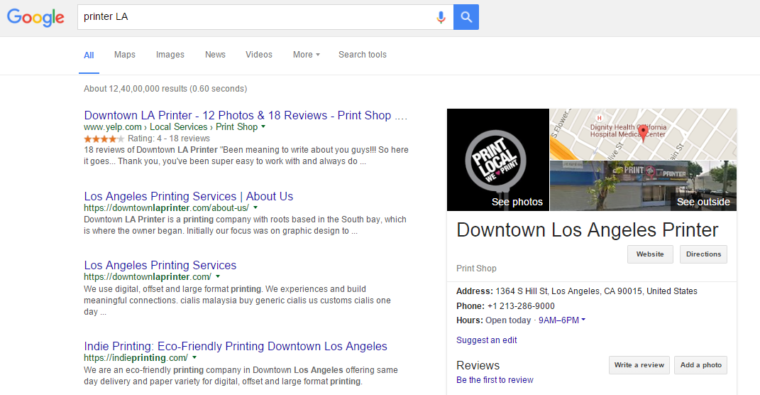Click 'Suggest an edit' link
This screenshot has height=395, width=760.
click(487, 340)
